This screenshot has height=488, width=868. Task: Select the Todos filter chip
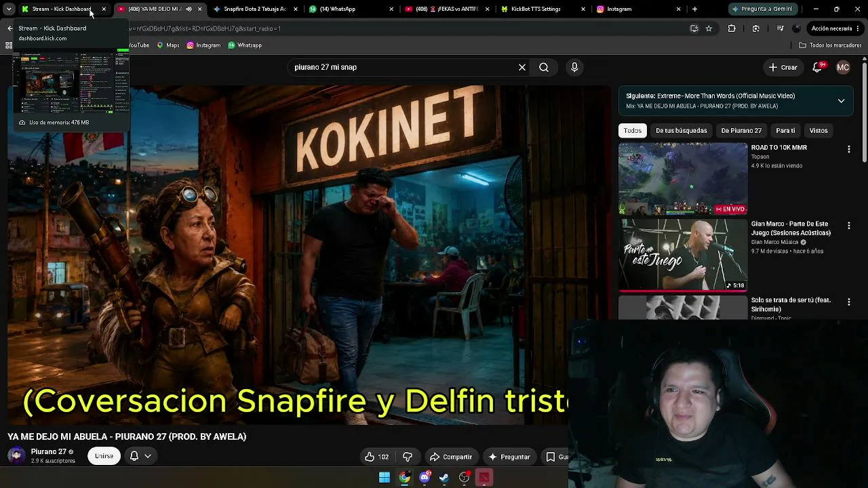point(633,130)
